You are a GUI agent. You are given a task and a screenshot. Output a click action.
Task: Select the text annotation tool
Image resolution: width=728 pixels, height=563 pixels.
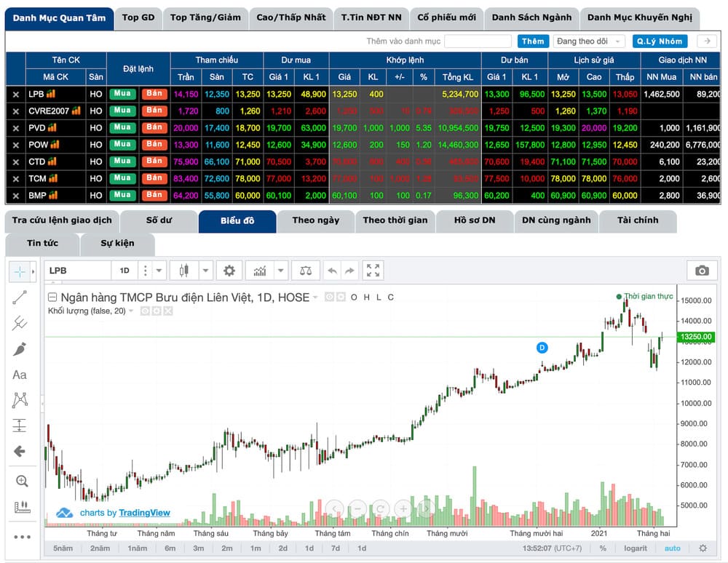pos(20,375)
